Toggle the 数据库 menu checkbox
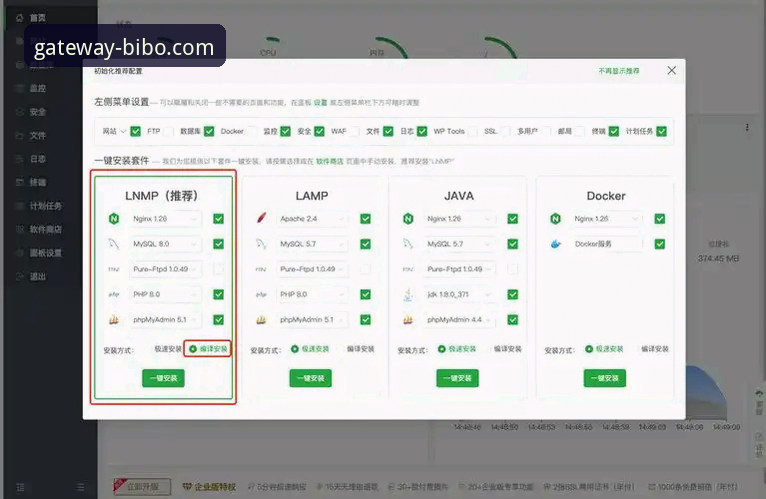 pos(209,131)
